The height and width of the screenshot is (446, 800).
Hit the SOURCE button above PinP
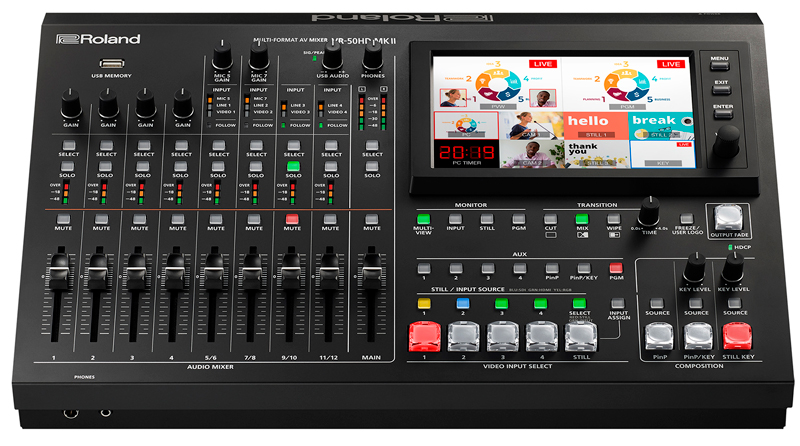(657, 304)
